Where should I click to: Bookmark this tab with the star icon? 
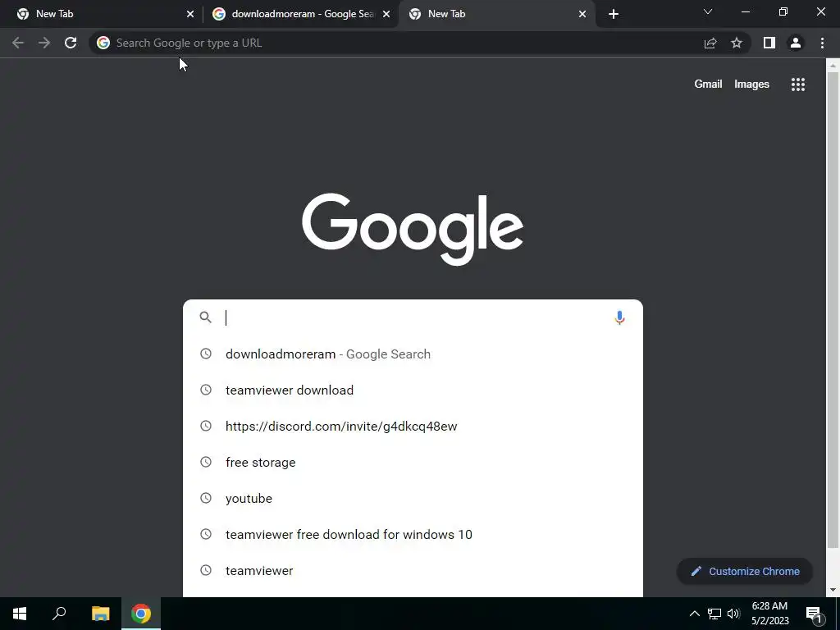pyautogui.click(x=737, y=43)
